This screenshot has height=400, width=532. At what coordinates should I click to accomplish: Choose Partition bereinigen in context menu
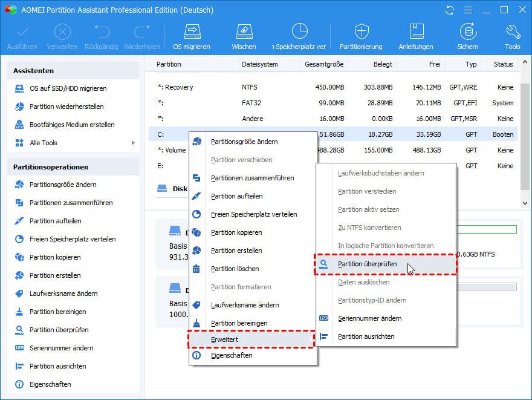coord(253,323)
